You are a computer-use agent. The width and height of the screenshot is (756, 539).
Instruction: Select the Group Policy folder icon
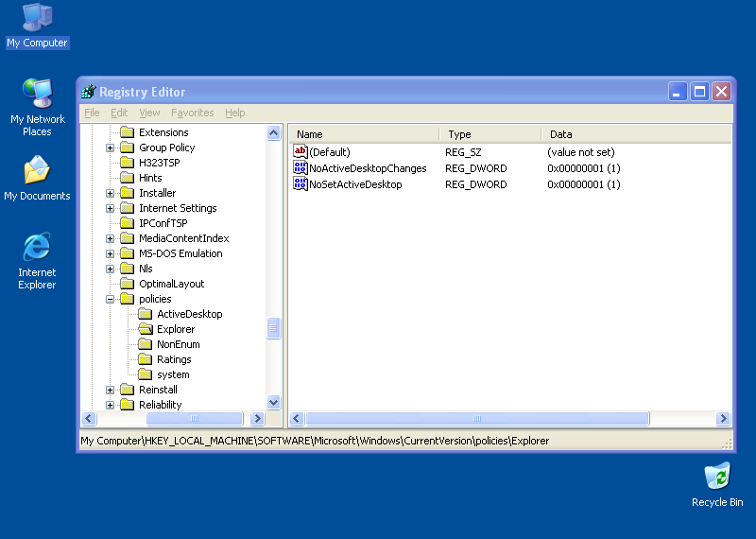127,148
